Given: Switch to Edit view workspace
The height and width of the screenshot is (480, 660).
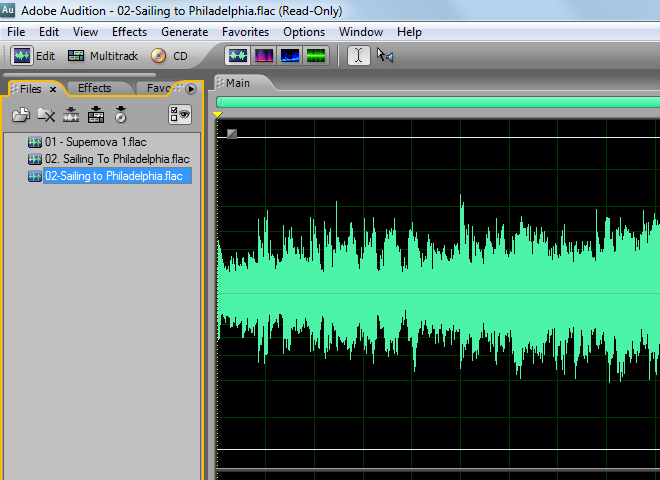Looking at the screenshot, I should (33, 56).
